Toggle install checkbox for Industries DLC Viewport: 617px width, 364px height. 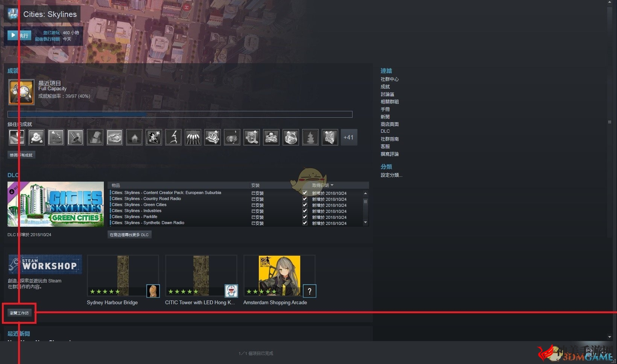[305, 211]
